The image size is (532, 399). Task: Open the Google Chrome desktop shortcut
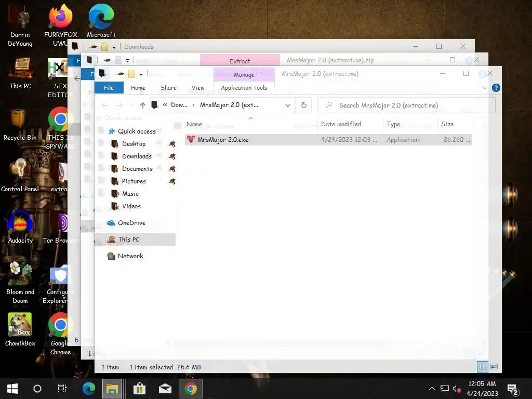(60, 334)
